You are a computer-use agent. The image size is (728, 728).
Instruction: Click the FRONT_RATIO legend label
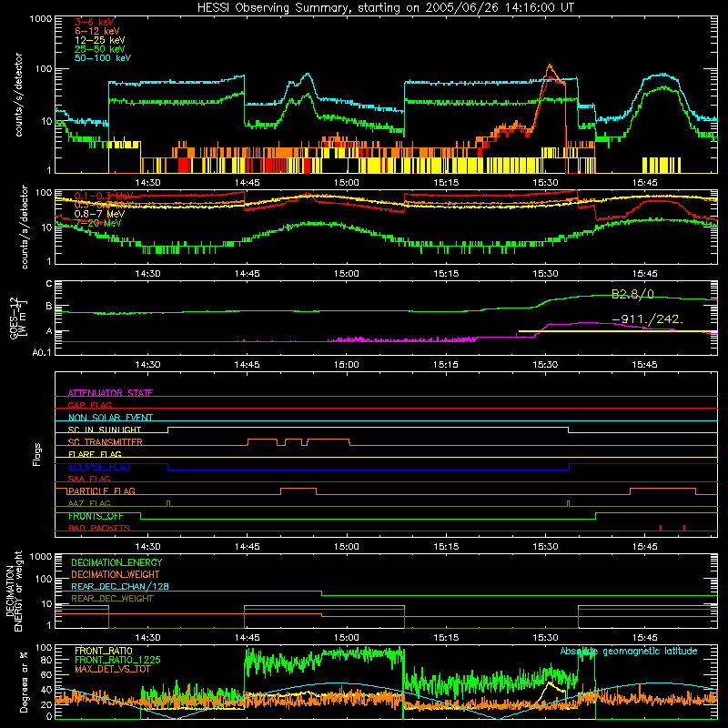click(x=104, y=652)
